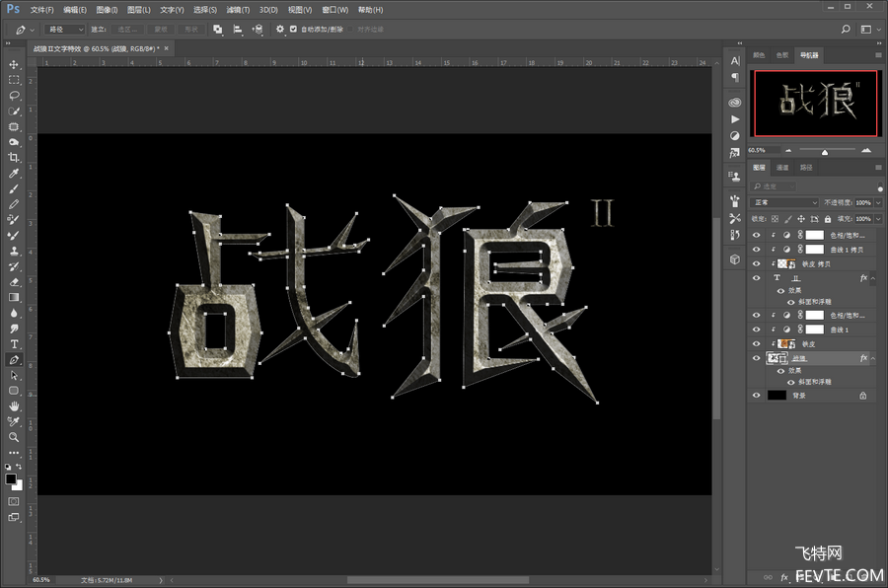Open the pen options gear icon
Viewport: 888px width, 588px height.
point(280,29)
